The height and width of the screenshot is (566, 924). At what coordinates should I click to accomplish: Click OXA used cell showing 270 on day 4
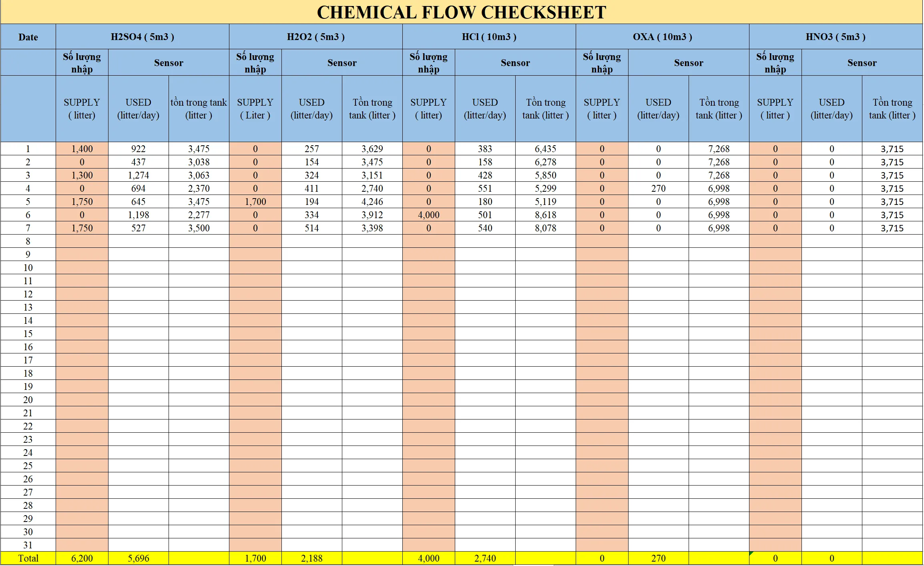tap(658, 189)
